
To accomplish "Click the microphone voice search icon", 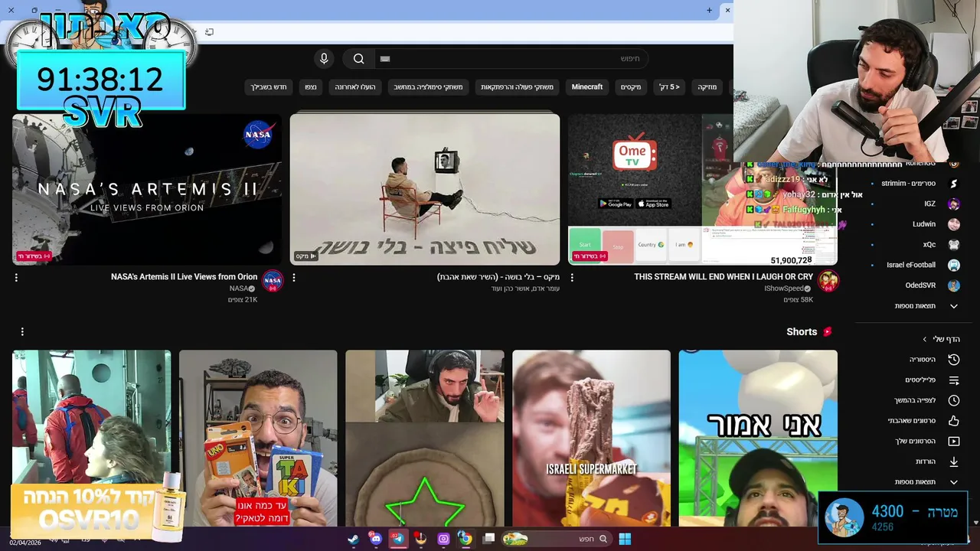I will [x=324, y=59].
